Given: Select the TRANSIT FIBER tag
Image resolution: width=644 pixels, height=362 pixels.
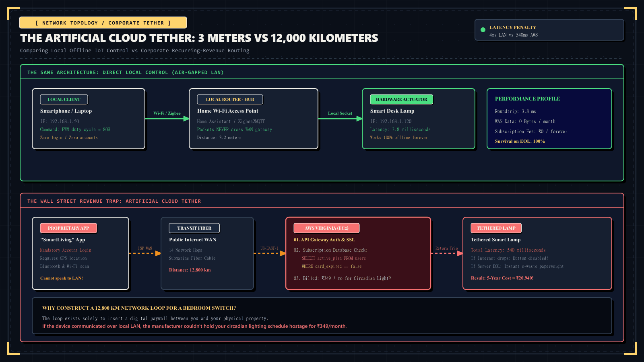Looking at the screenshot, I should point(194,228).
